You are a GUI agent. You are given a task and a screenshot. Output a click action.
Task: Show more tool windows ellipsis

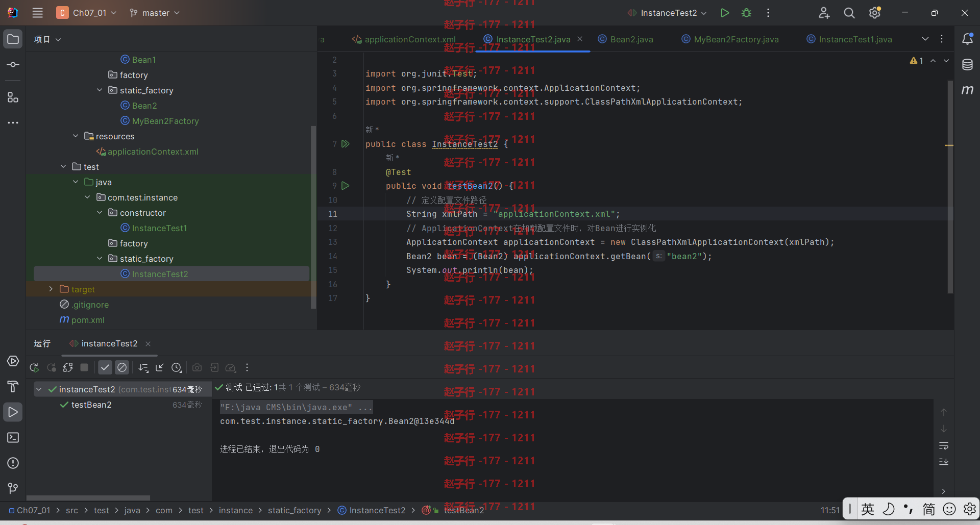[13, 123]
